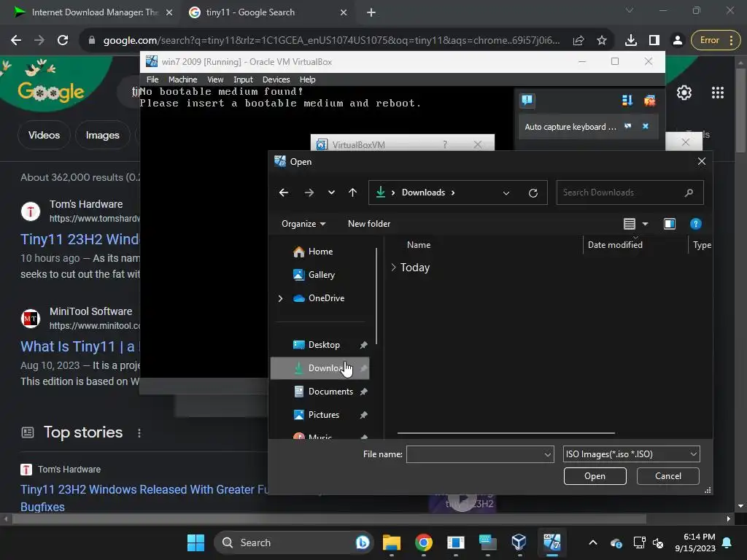Open the VirtualBox Devices menu
The height and width of the screenshot is (560, 747).
(x=276, y=79)
